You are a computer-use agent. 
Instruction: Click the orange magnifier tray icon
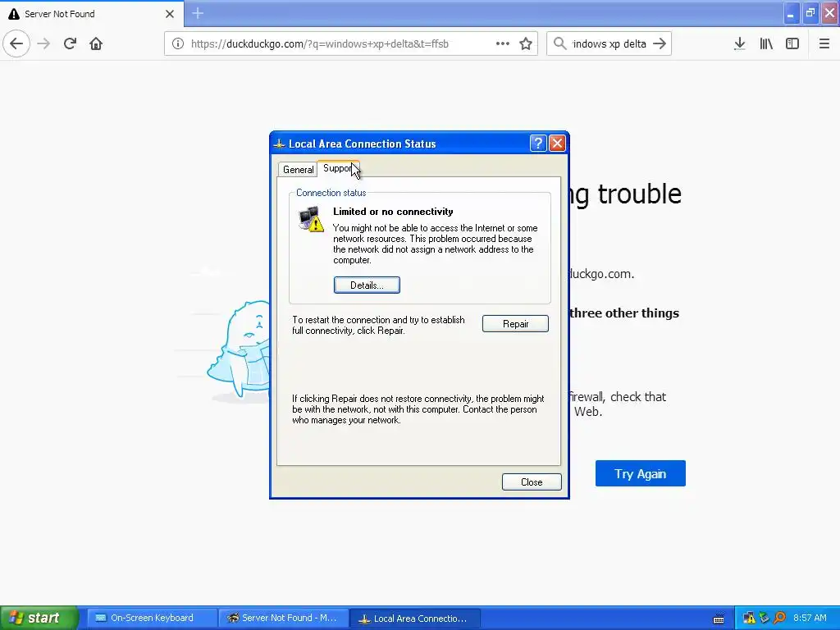click(x=779, y=619)
